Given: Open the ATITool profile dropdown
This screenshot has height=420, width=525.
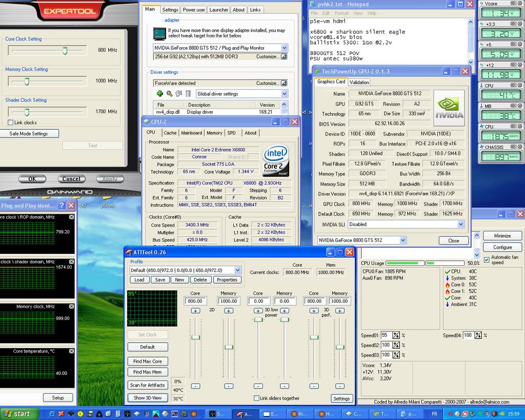Looking at the screenshot, I should pyautogui.click(x=237, y=270).
